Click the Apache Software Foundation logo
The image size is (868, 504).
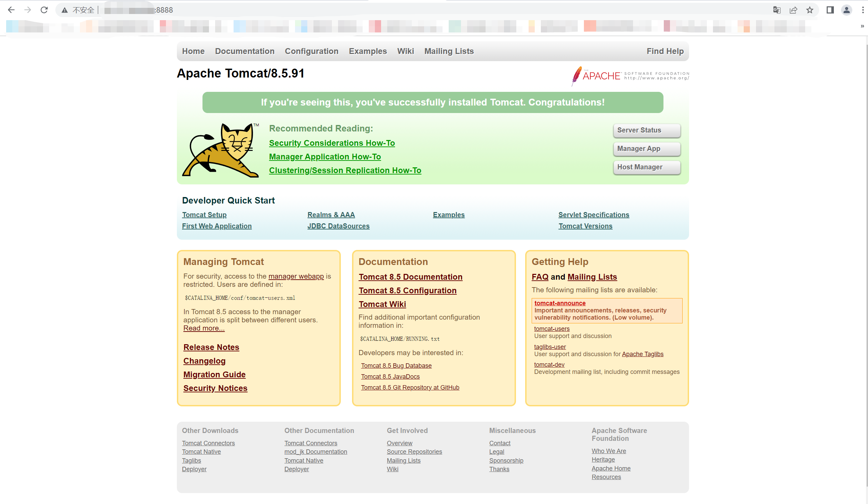tap(630, 76)
